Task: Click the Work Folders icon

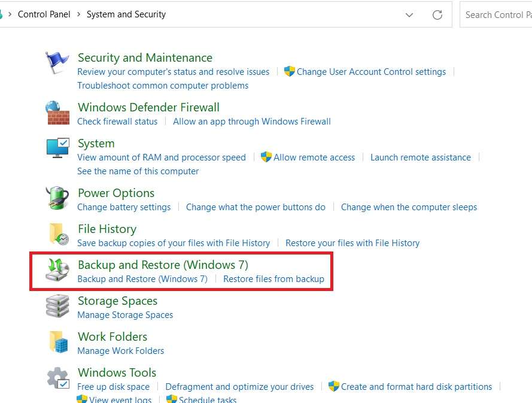Action: (59, 342)
